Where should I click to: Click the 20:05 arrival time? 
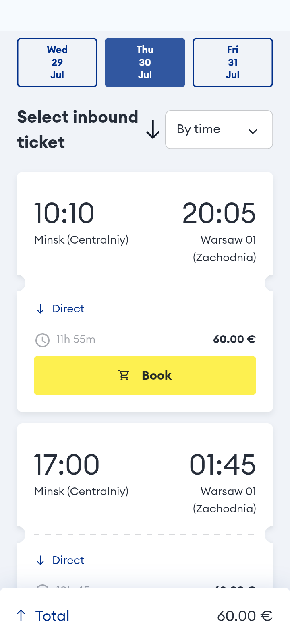pyautogui.click(x=219, y=213)
